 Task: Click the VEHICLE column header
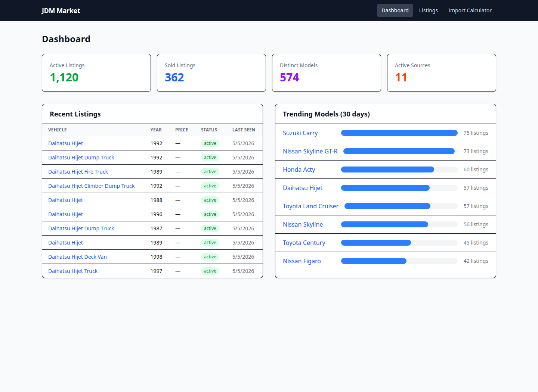(58, 130)
